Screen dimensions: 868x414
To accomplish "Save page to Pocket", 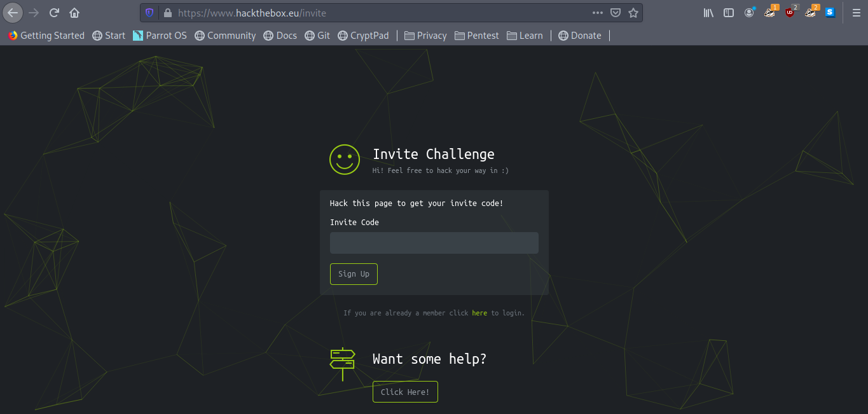I will 616,13.
